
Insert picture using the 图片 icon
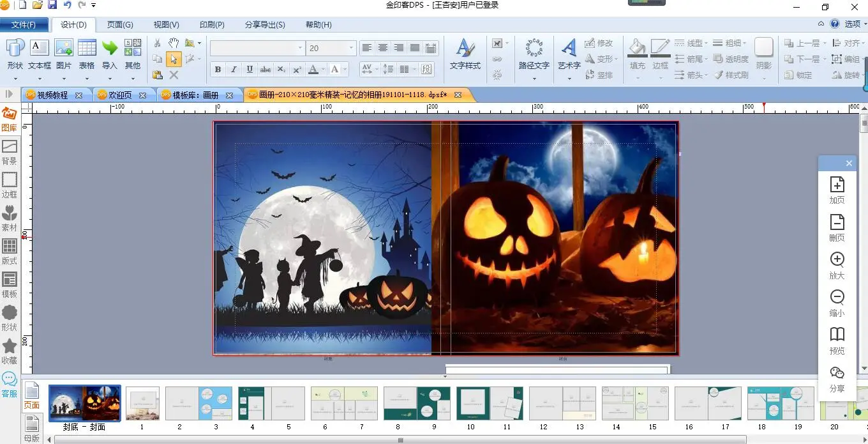point(64,54)
